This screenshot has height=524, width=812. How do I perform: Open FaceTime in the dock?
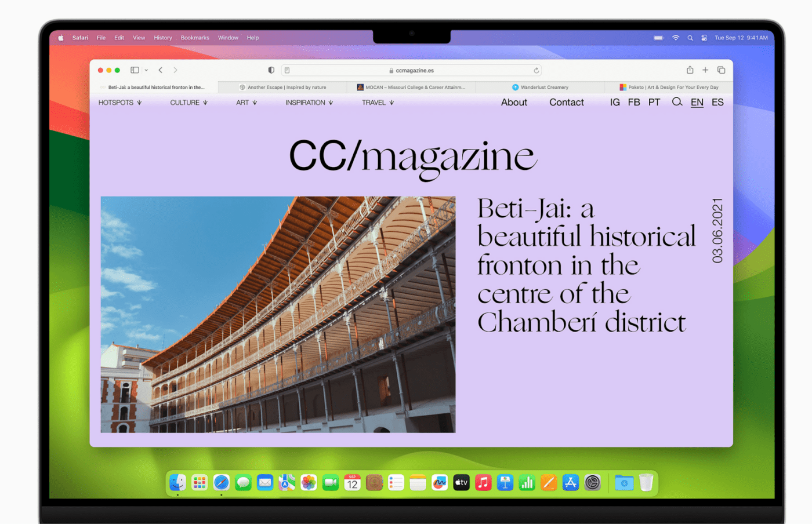pos(331,482)
